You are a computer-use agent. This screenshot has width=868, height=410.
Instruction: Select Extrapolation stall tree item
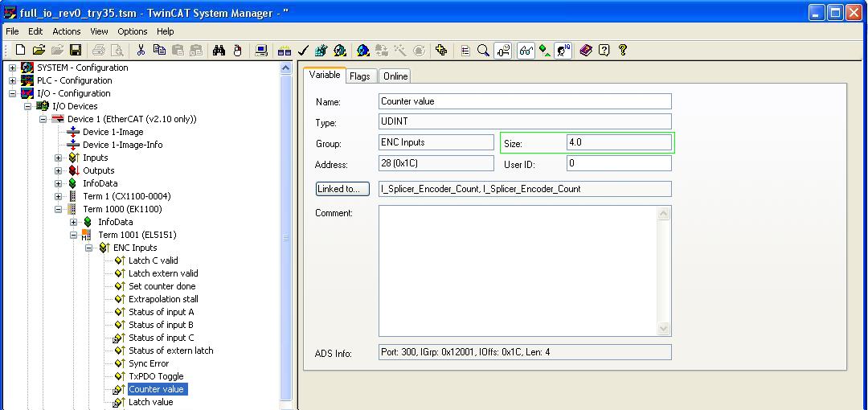pos(163,299)
